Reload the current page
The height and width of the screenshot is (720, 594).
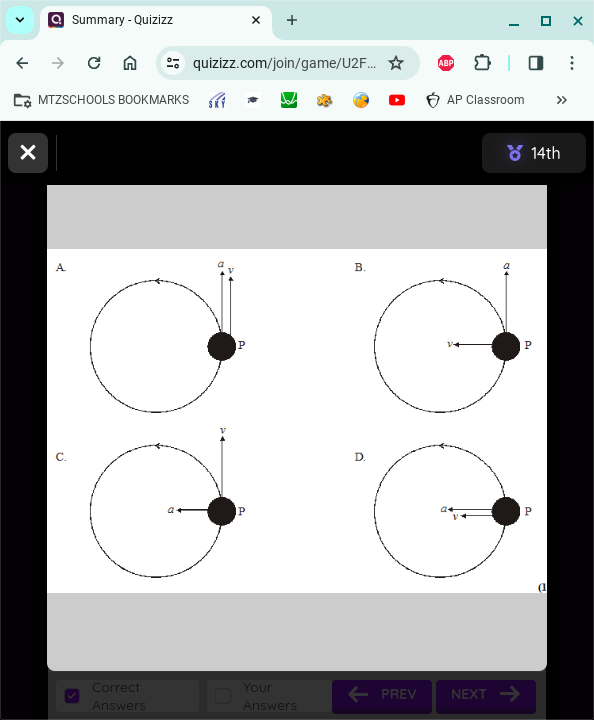[x=94, y=63]
